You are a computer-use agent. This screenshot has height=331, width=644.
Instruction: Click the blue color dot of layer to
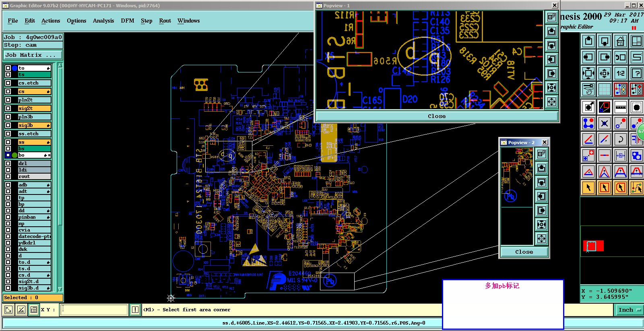tap(15, 68)
